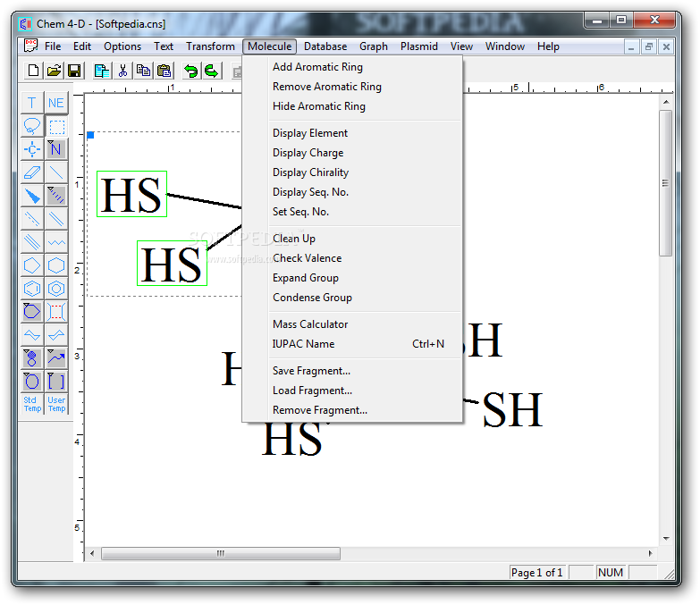Click the Cut scissors toolbar icon

(122, 71)
